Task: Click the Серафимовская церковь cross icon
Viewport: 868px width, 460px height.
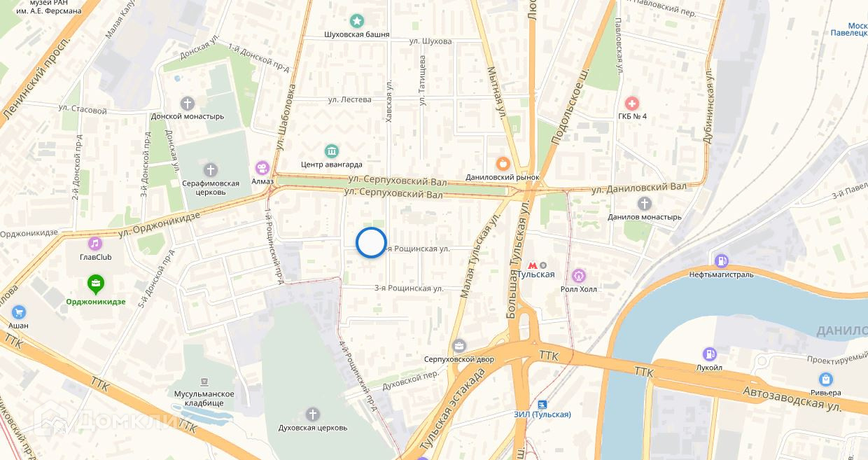Action: 210,170
